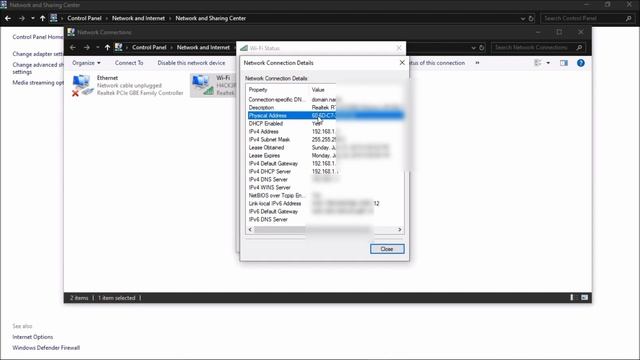Click the details list scroll-right arrow
This screenshot has width=640, height=360.
click(x=400, y=230)
